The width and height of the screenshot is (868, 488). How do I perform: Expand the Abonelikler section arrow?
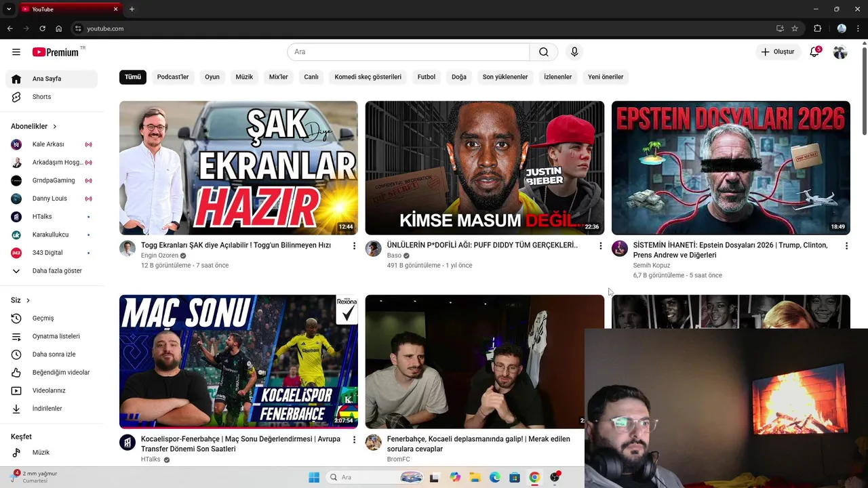pos(55,127)
